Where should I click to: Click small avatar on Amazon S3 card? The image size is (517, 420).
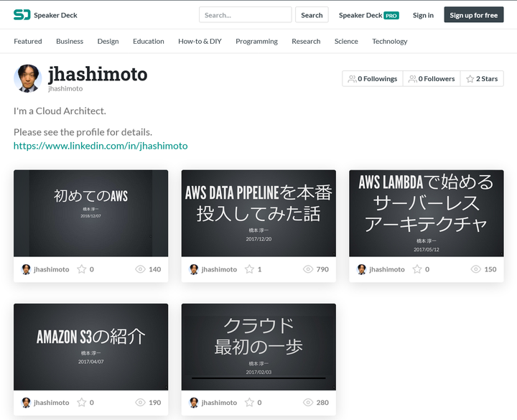click(26, 403)
